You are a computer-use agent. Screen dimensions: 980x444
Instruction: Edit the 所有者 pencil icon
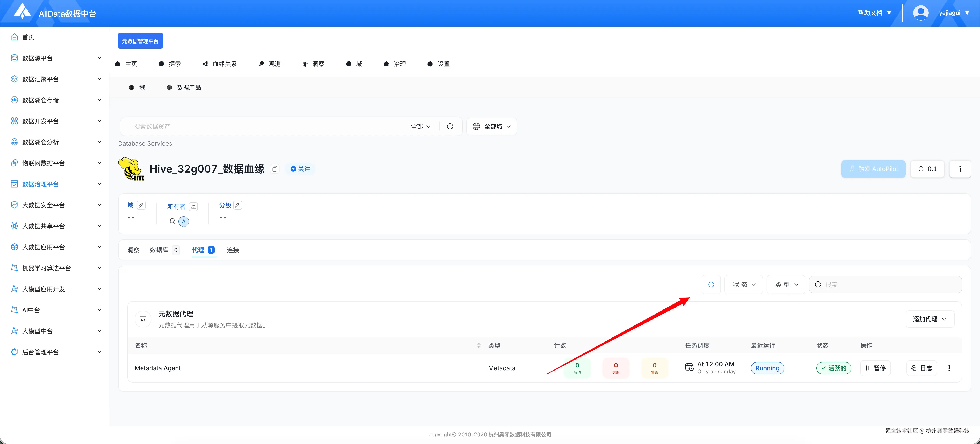pyautogui.click(x=193, y=207)
